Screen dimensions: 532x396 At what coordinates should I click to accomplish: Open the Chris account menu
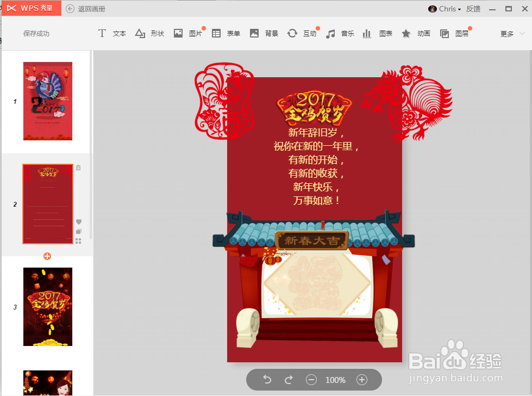click(x=445, y=8)
